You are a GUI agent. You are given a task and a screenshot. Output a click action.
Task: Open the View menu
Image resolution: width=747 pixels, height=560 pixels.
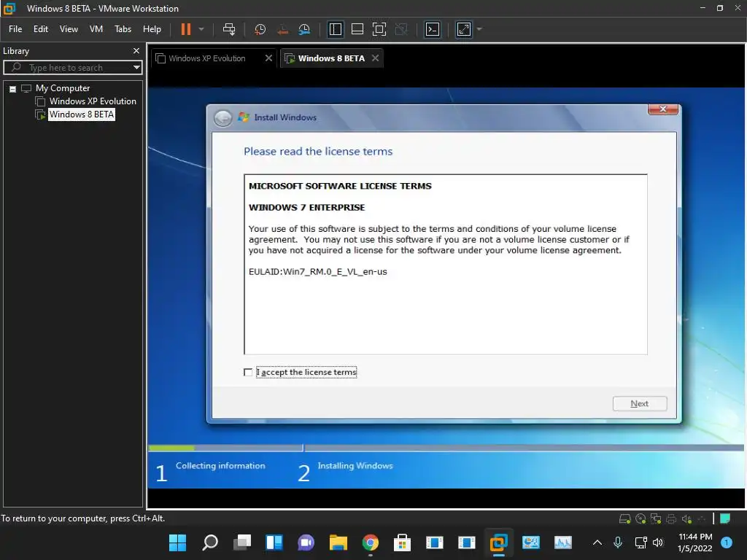click(69, 29)
